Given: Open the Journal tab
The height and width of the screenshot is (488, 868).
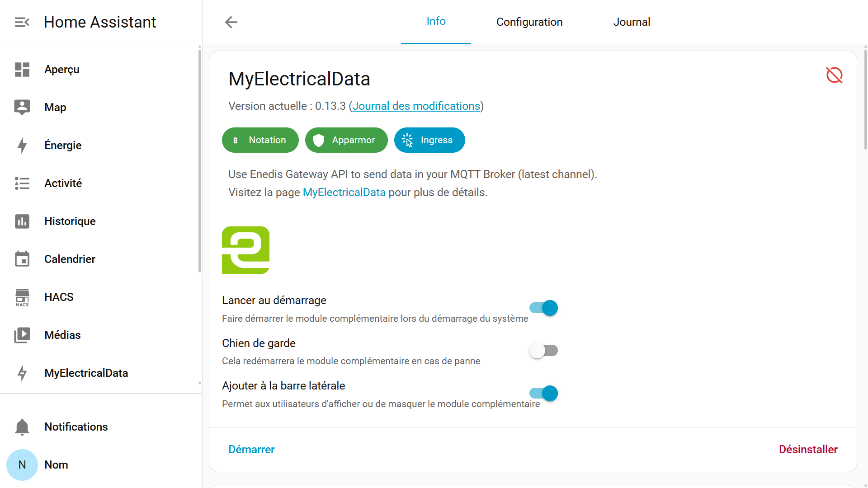Looking at the screenshot, I should (632, 22).
